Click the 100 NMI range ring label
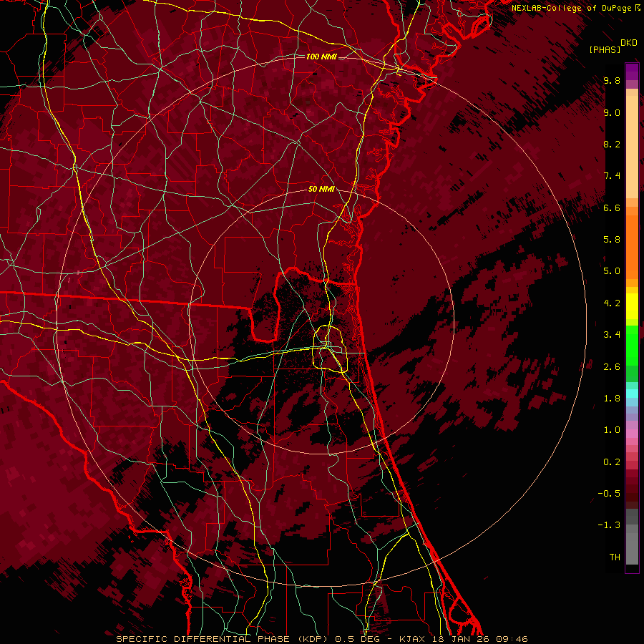Image resolution: width=644 pixels, height=644 pixels. tap(321, 57)
